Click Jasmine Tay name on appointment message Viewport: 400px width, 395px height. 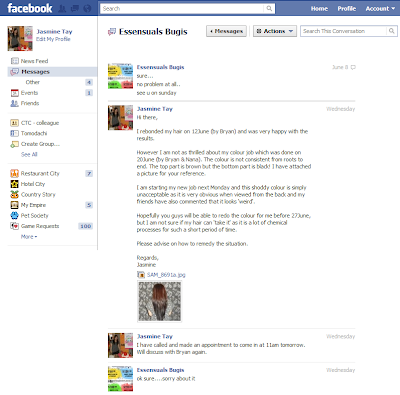click(155, 336)
